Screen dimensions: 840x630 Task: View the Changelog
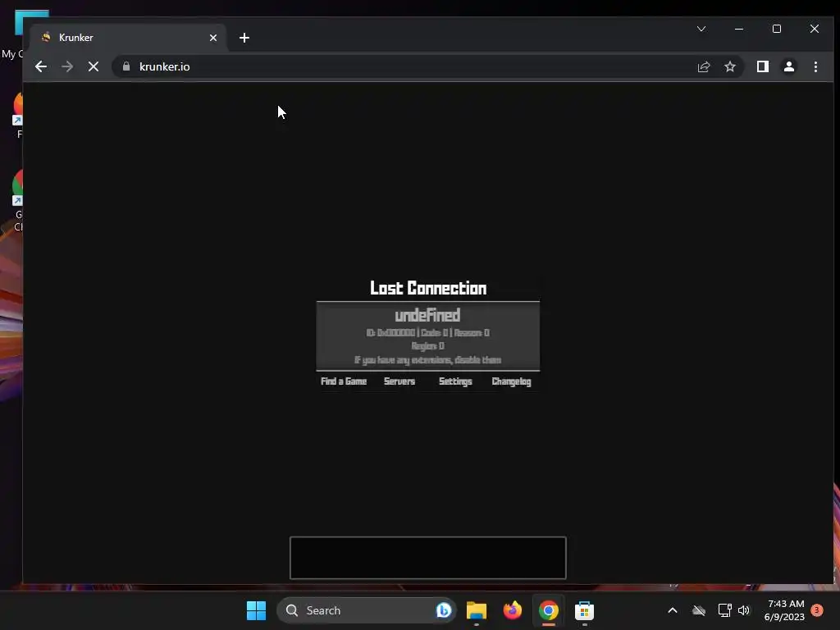[512, 381]
